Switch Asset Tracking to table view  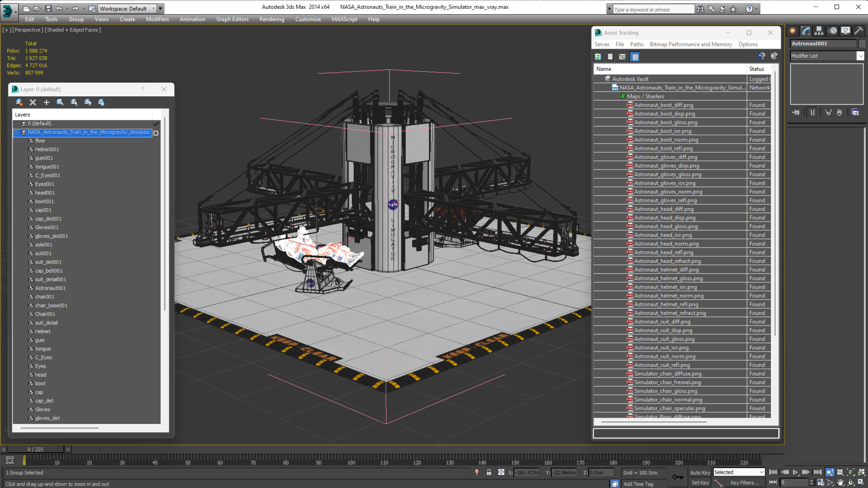tap(635, 57)
